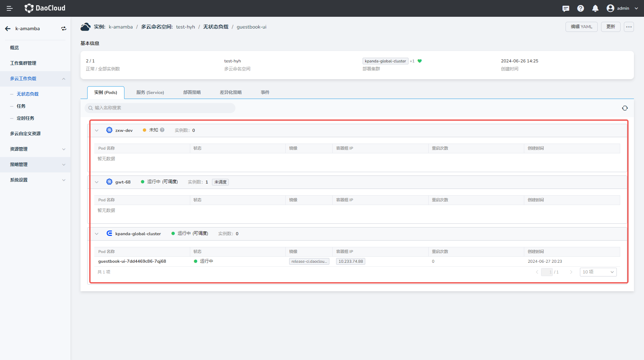Screen dimensions: 644x360
Task: Open the more actions ellipsis button
Action: 629,27
